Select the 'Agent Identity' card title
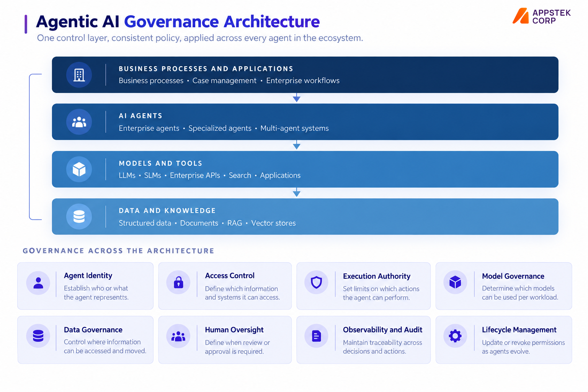This screenshot has height=392, width=588. pyautogui.click(x=88, y=276)
